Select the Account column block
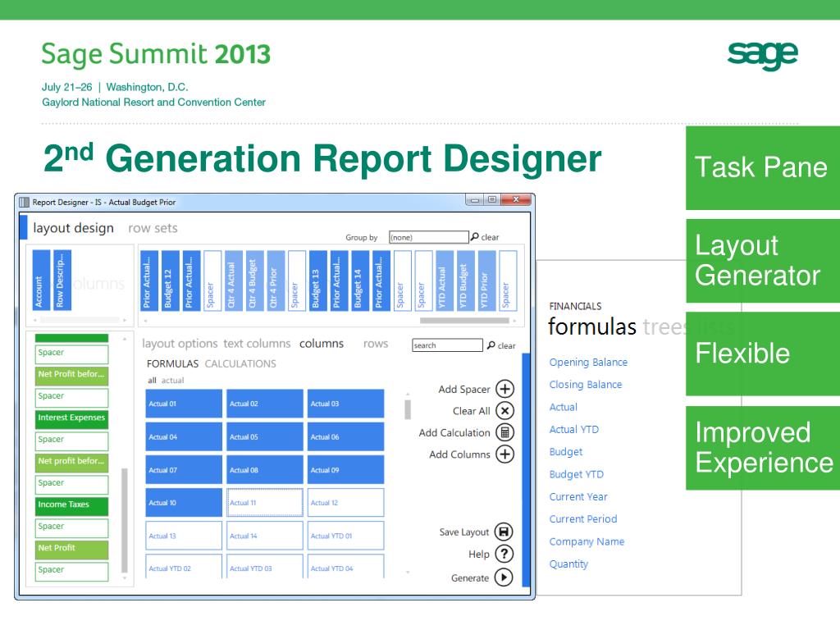Viewport: 840px width, 630px height. [x=41, y=281]
